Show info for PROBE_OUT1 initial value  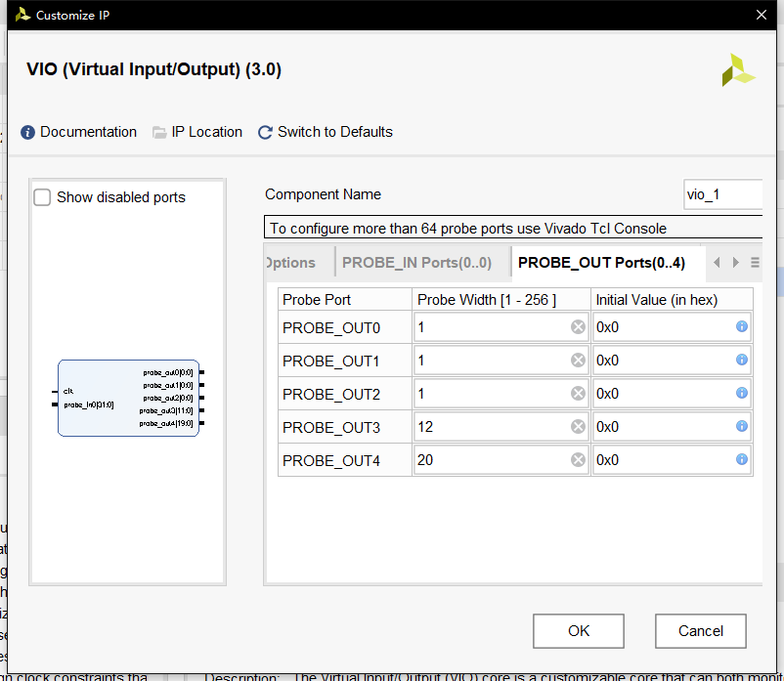742,361
